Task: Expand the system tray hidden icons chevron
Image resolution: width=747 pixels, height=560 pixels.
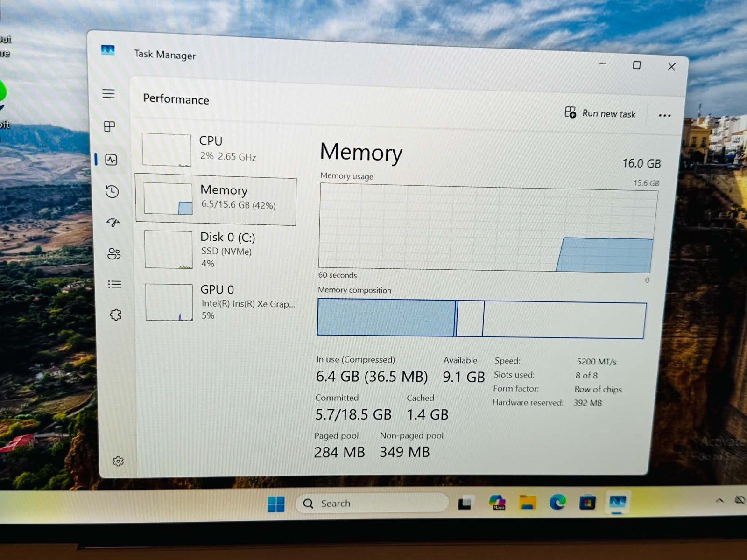Action: pyautogui.click(x=719, y=500)
